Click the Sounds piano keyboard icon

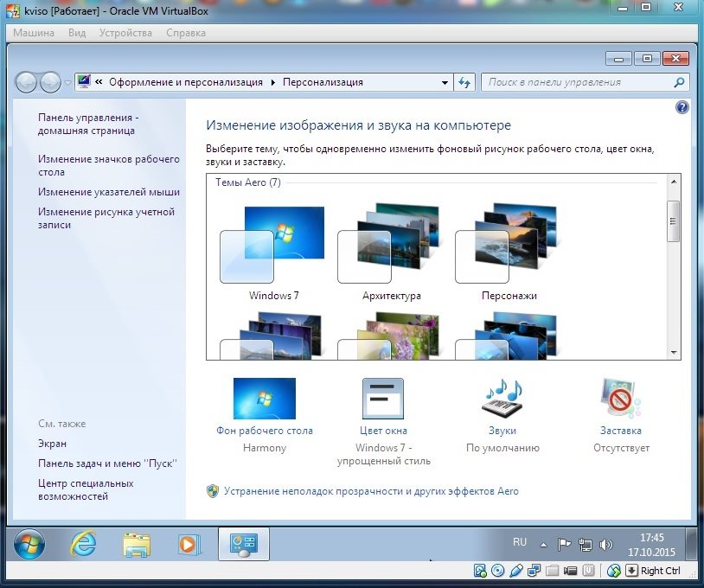coord(502,399)
